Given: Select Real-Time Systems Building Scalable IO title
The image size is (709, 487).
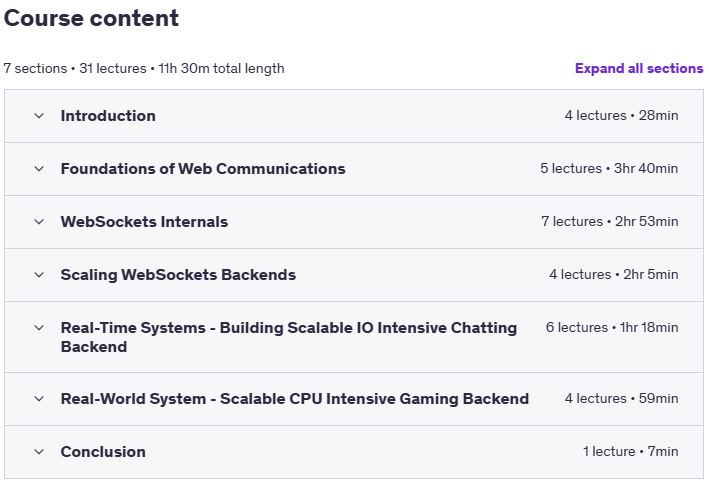Looking at the screenshot, I should tap(289, 337).
